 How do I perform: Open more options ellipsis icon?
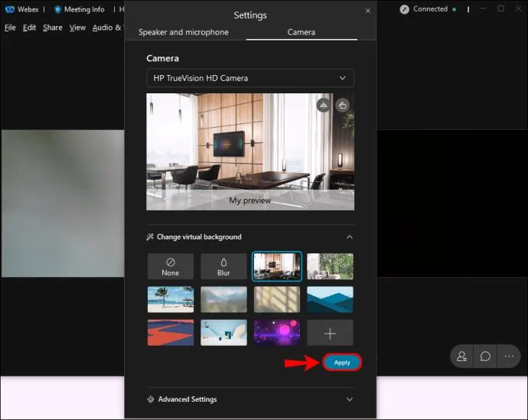pos(509,356)
